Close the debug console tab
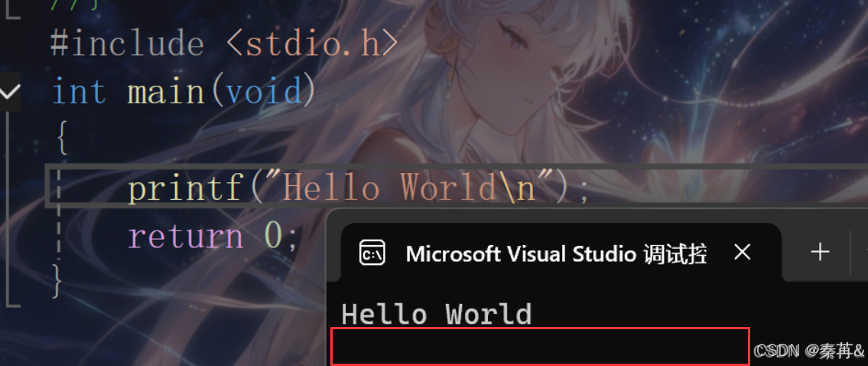This screenshot has height=366, width=868. tap(742, 253)
